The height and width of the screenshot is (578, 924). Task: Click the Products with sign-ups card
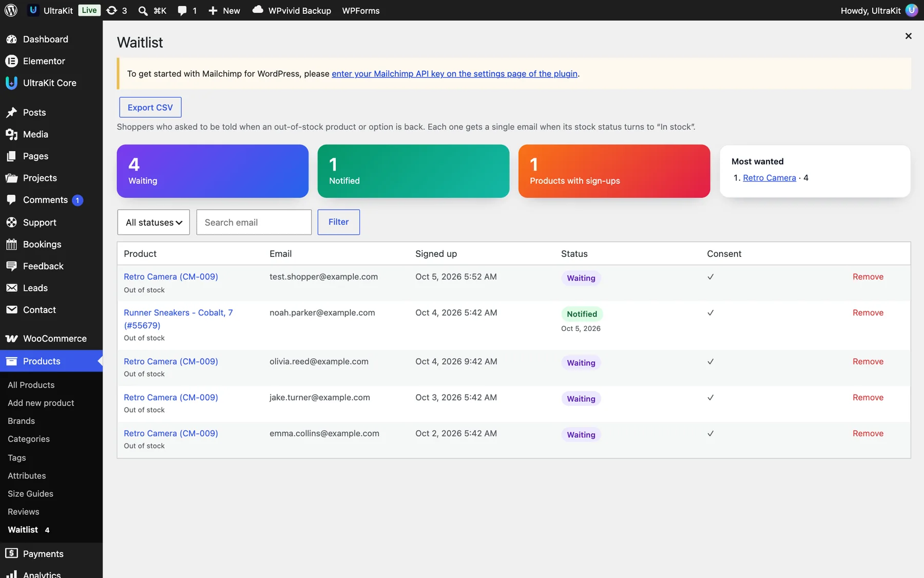[x=614, y=171]
